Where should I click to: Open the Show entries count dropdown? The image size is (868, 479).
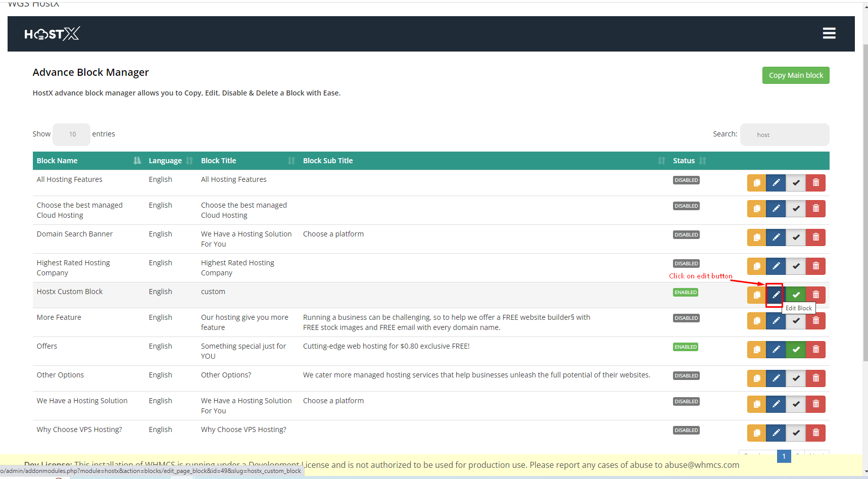pyautogui.click(x=71, y=134)
